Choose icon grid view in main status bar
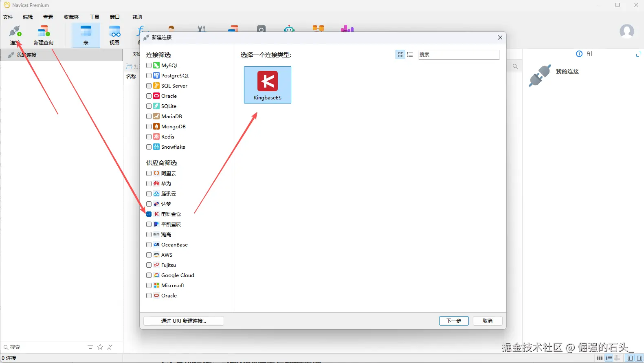The height and width of the screenshot is (363, 644). (600, 358)
